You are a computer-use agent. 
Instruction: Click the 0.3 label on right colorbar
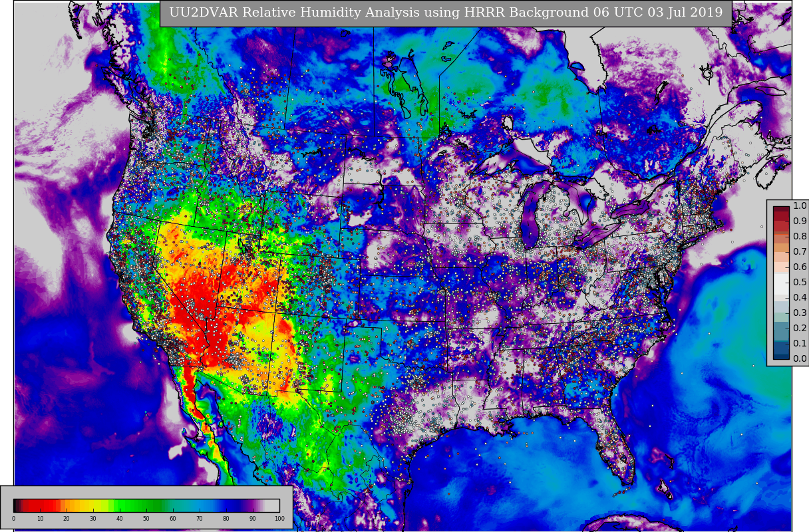click(799, 313)
